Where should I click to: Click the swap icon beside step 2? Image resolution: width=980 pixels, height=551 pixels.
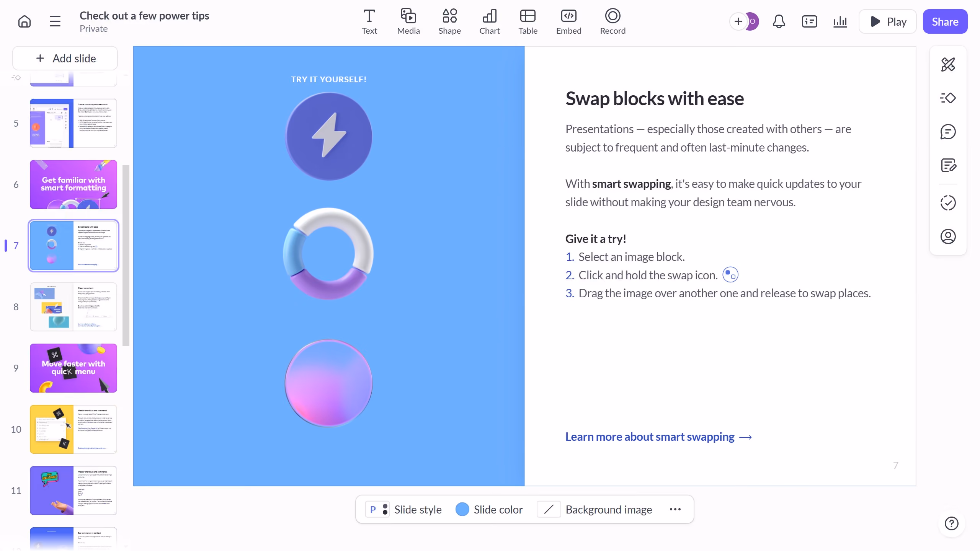click(x=730, y=275)
